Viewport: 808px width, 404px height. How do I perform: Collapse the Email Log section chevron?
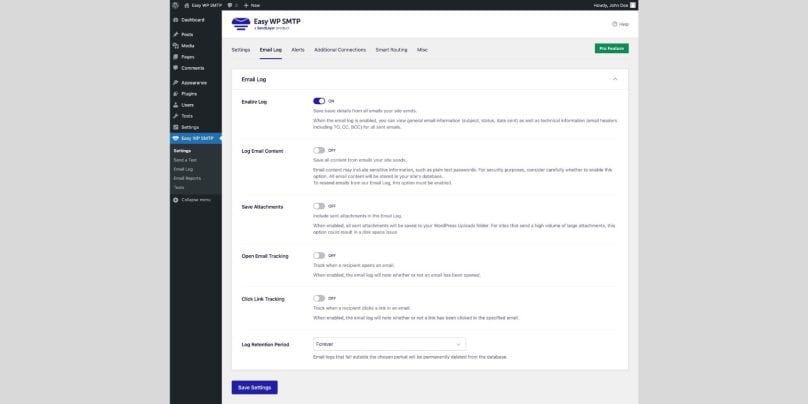615,78
